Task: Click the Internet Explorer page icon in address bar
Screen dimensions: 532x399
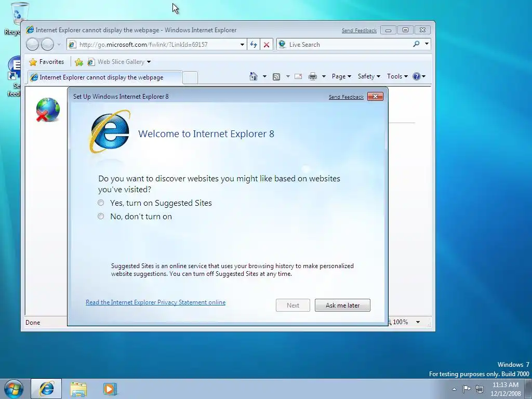Action: (x=72, y=45)
